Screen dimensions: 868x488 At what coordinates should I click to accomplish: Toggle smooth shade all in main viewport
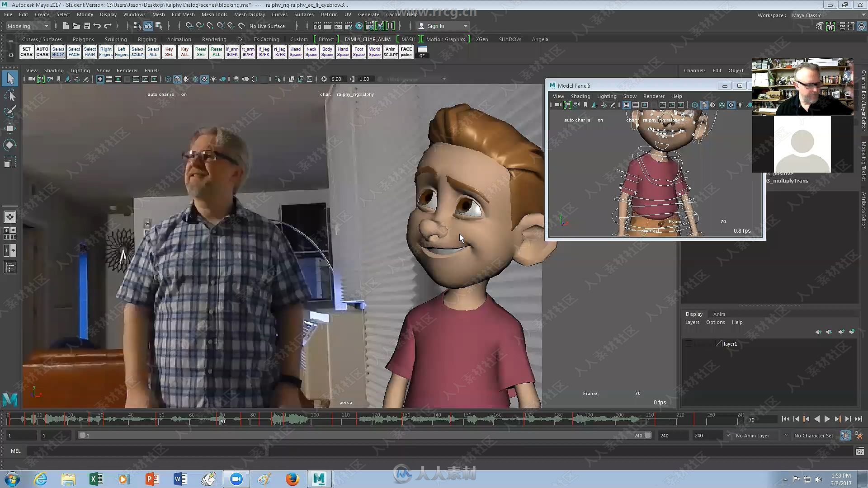coord(177,79)
